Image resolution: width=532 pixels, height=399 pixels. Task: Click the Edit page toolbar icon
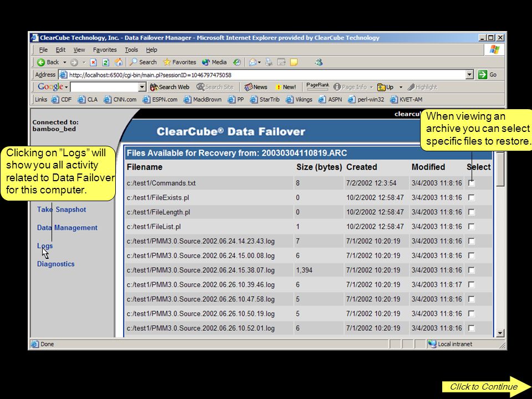pyautogui.click(x=282, y=62)
